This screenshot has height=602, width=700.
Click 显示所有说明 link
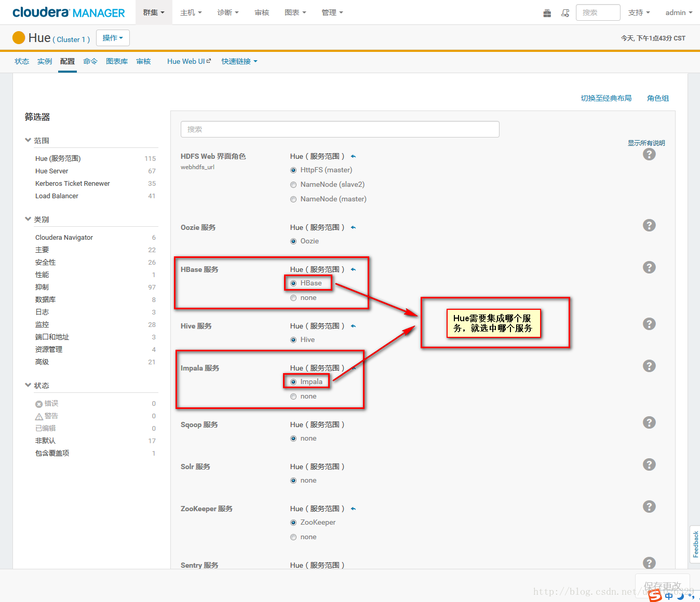point(647,143)
